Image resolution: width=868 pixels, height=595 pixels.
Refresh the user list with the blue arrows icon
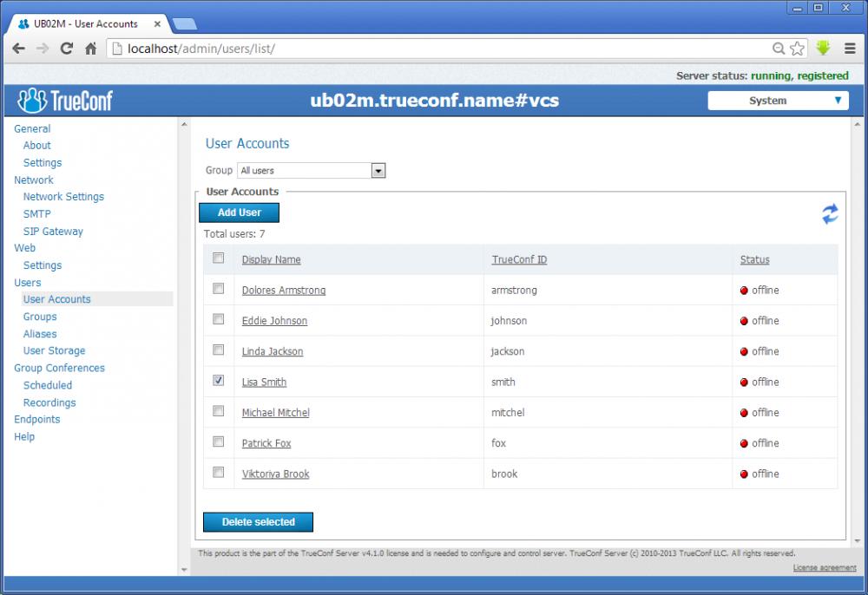tap(830, 213)
